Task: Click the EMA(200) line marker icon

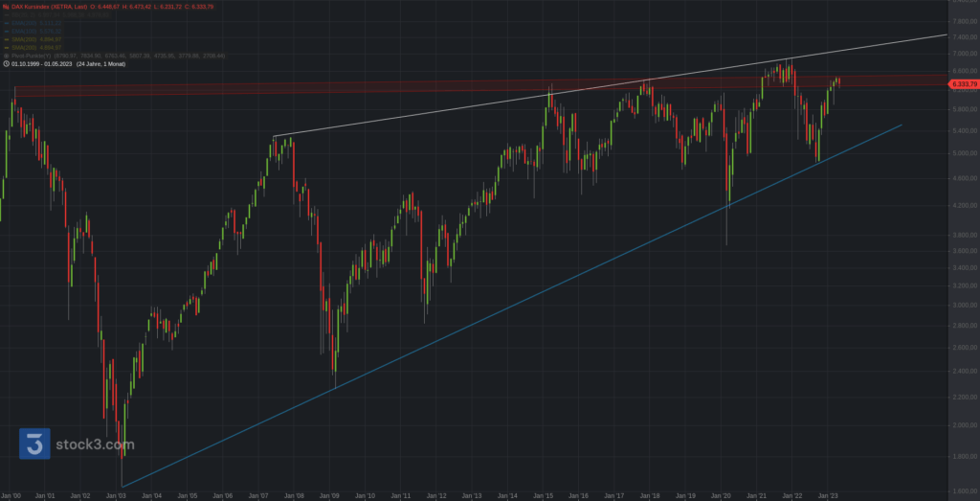Action: point(7,23)
